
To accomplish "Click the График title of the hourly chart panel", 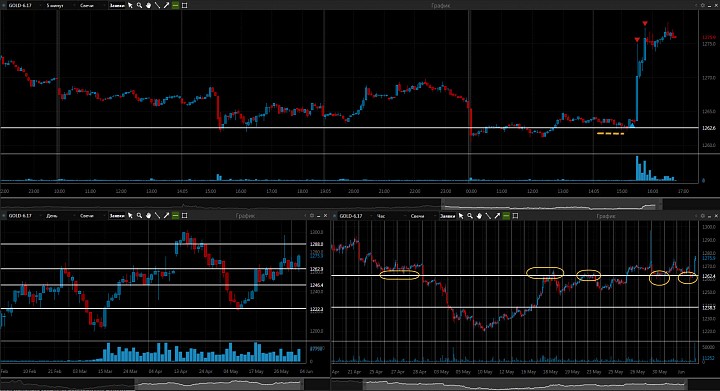I will pos(606,216).
